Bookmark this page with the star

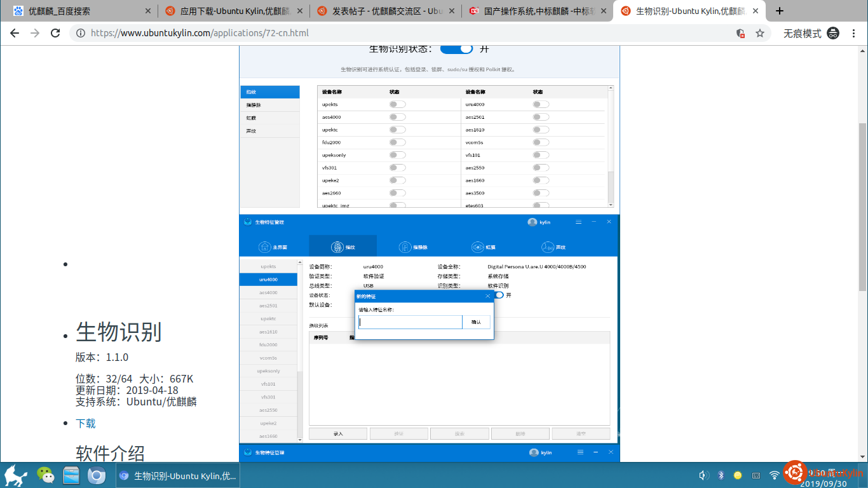point(760,33)
